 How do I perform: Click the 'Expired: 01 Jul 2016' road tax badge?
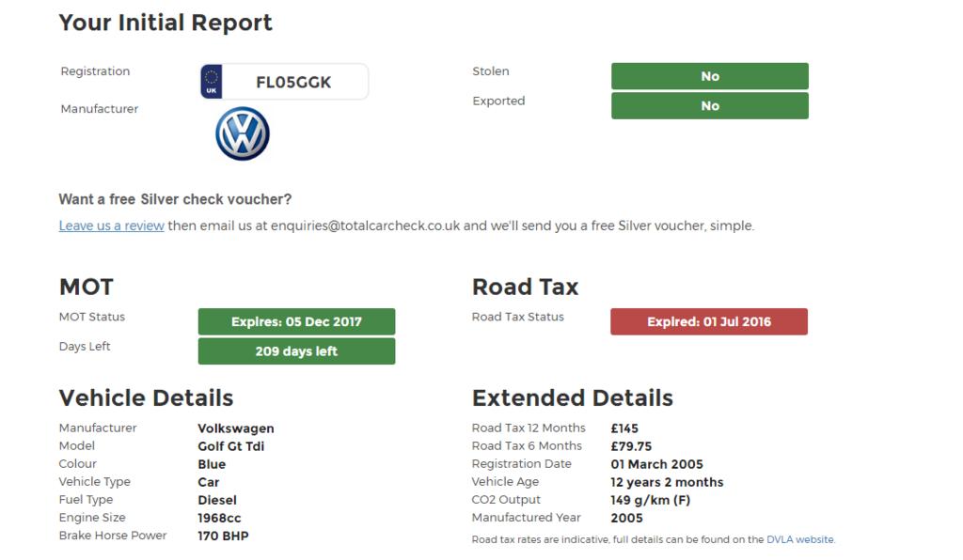tap(709, 321)
